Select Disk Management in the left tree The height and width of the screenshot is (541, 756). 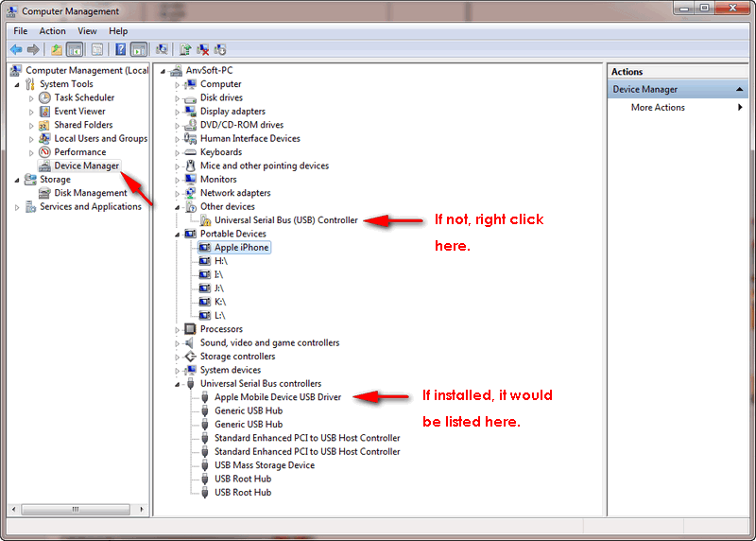pyautogui.click(x=90, y=193)
